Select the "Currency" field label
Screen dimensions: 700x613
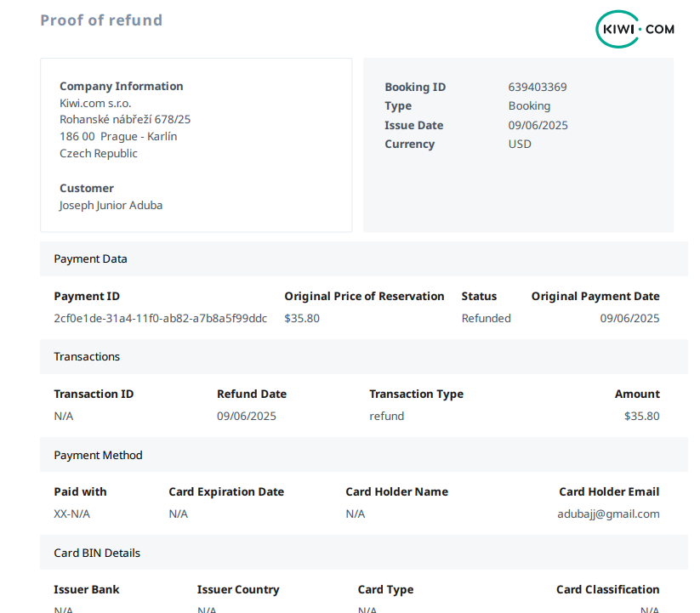[409, 144]
